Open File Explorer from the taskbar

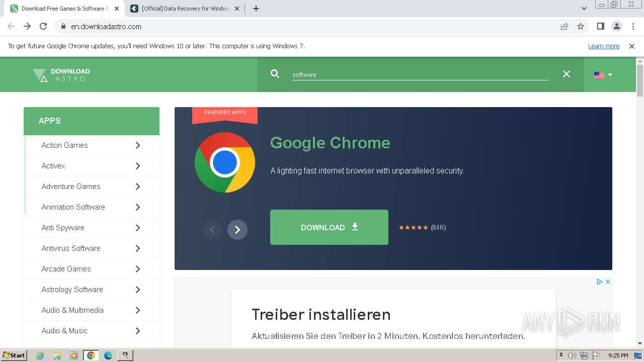pos(57,355)
